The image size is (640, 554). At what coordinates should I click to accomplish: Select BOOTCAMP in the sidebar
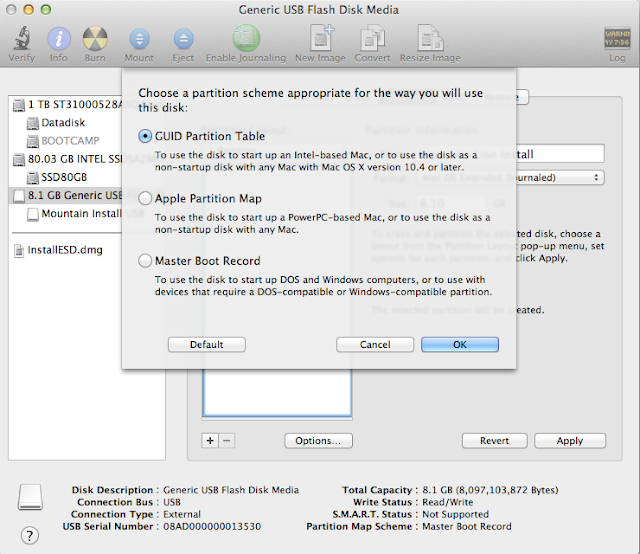(70, 141)
